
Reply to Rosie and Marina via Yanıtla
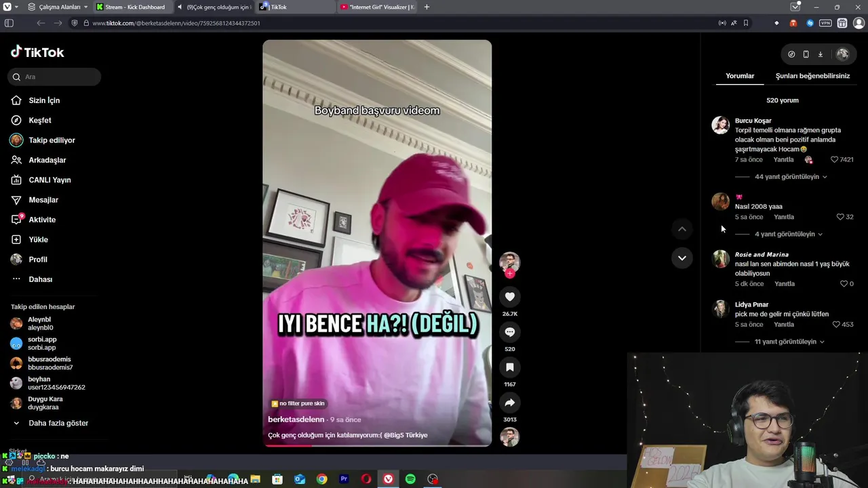point(785,284)
